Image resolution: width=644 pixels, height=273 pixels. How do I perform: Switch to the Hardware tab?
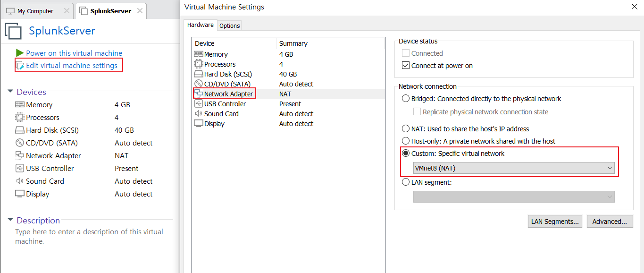(201, 25)
